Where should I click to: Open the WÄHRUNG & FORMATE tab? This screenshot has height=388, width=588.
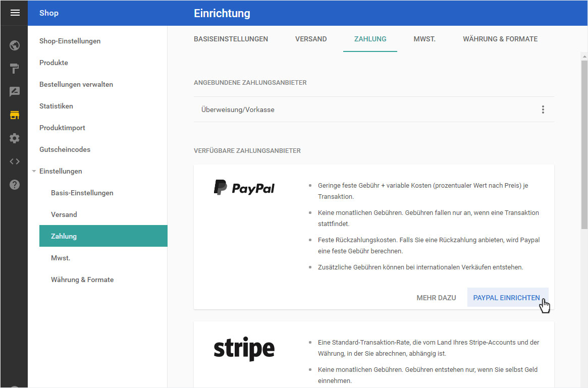coord(500,39)
